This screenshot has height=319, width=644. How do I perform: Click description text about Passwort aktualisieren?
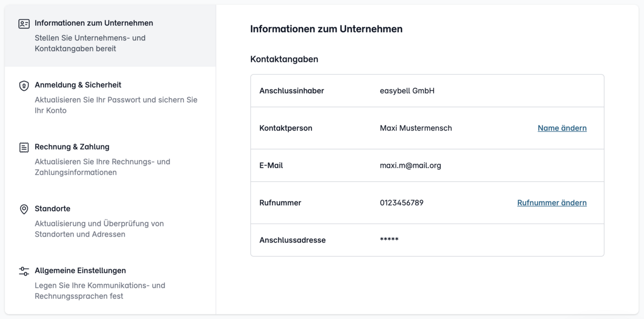pos(116,105)
